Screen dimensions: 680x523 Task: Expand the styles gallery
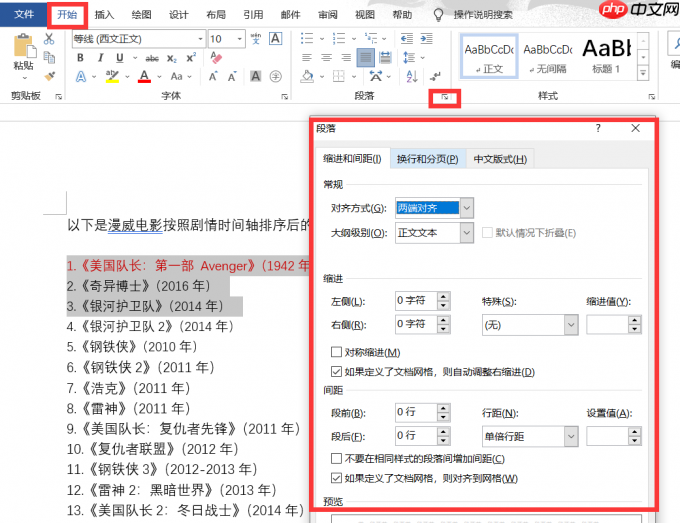tap(643, 73)
